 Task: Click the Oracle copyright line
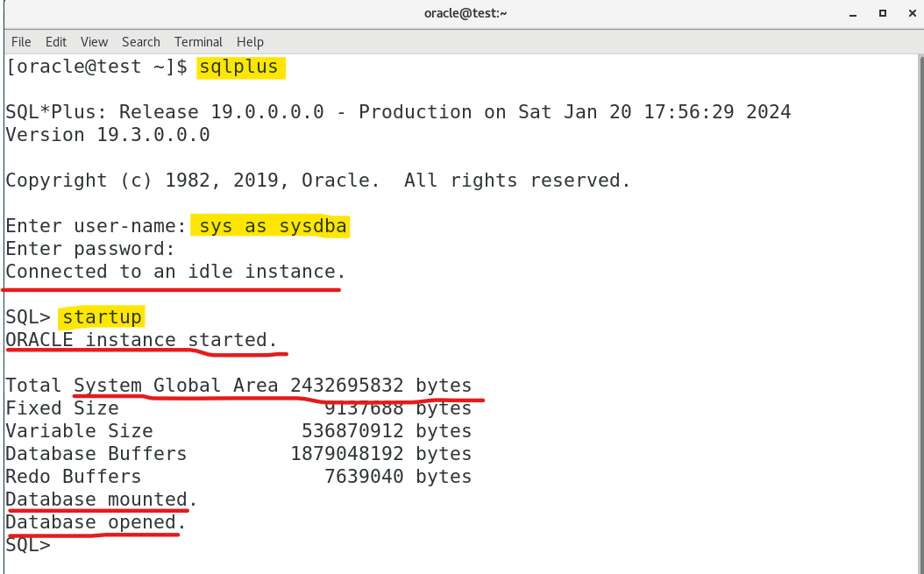[318, 181]
